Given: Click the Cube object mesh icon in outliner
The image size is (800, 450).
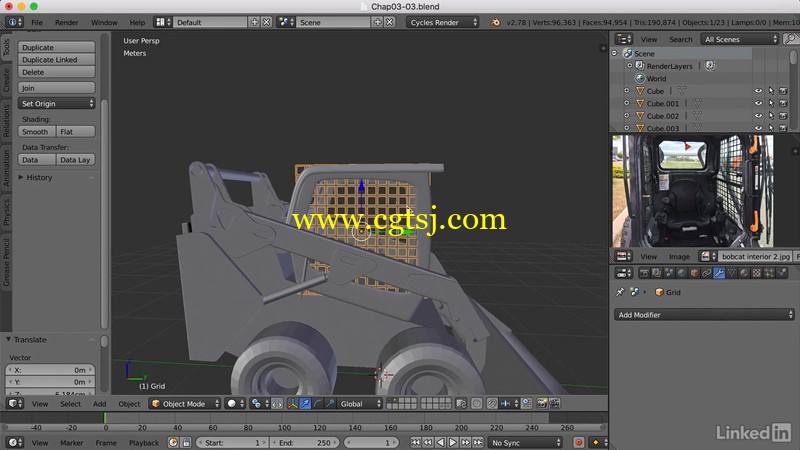Looking at the screenshot, I should pyautogui.click(x=640, y=91).
